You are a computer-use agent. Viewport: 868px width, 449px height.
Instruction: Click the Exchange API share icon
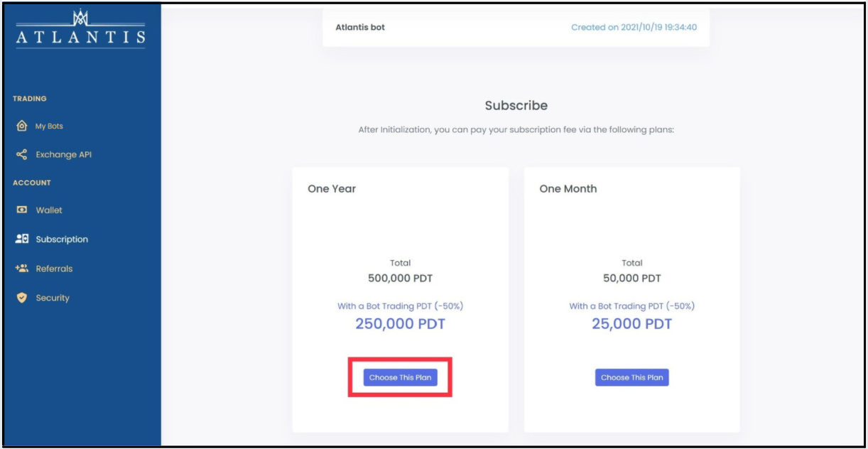tap(21, 154)
